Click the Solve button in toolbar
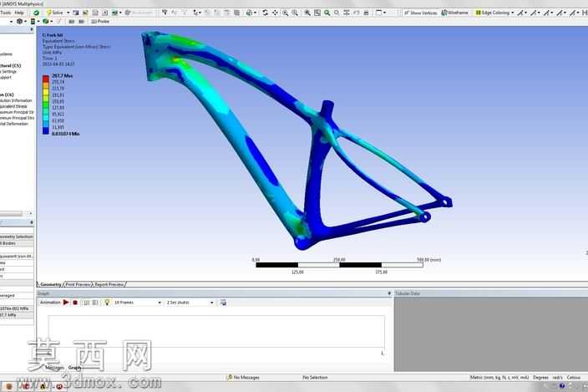Image resolution: width=588 pixels, height=392 pixels. click(x=55, y=13)
